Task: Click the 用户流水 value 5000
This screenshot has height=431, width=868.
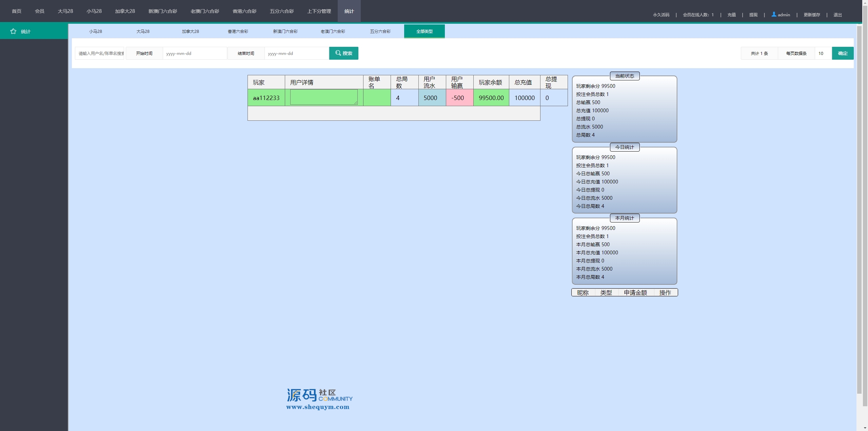Action: point(430,98)
